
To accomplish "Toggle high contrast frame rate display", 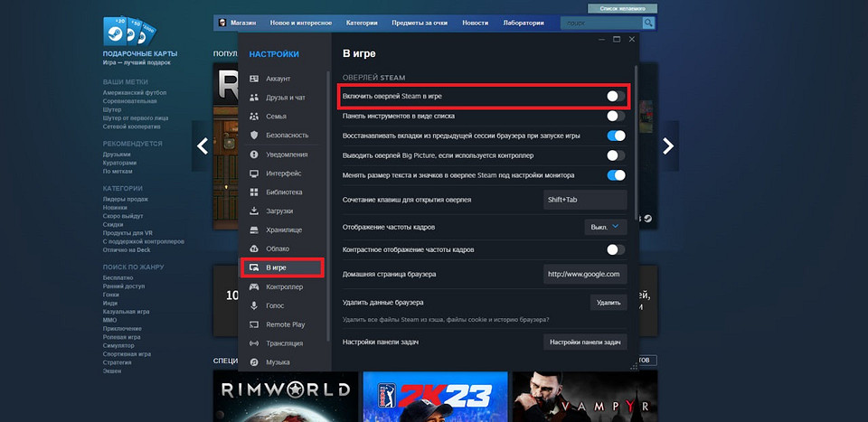I will [x=615, y=249].
